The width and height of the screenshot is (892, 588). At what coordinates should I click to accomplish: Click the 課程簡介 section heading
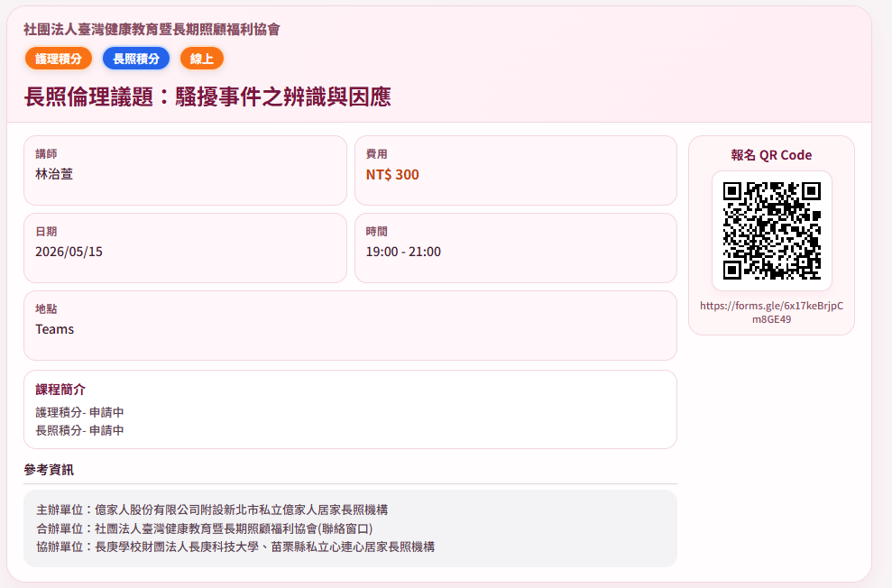[60, 390]
